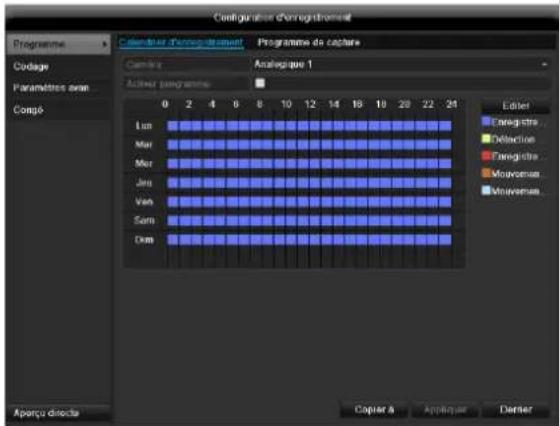Click the Ven row schedule bar

pos(309,202)
